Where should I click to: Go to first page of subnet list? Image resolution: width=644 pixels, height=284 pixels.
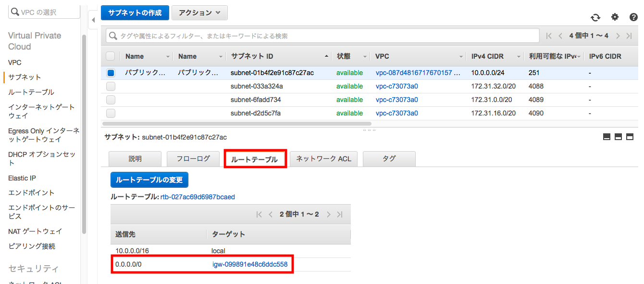(x=549, y=36)
